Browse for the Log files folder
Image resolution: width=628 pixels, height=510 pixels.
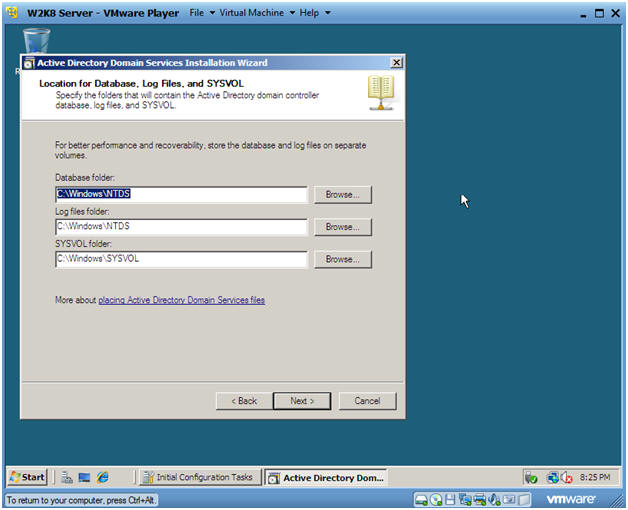tap(343, 227)
